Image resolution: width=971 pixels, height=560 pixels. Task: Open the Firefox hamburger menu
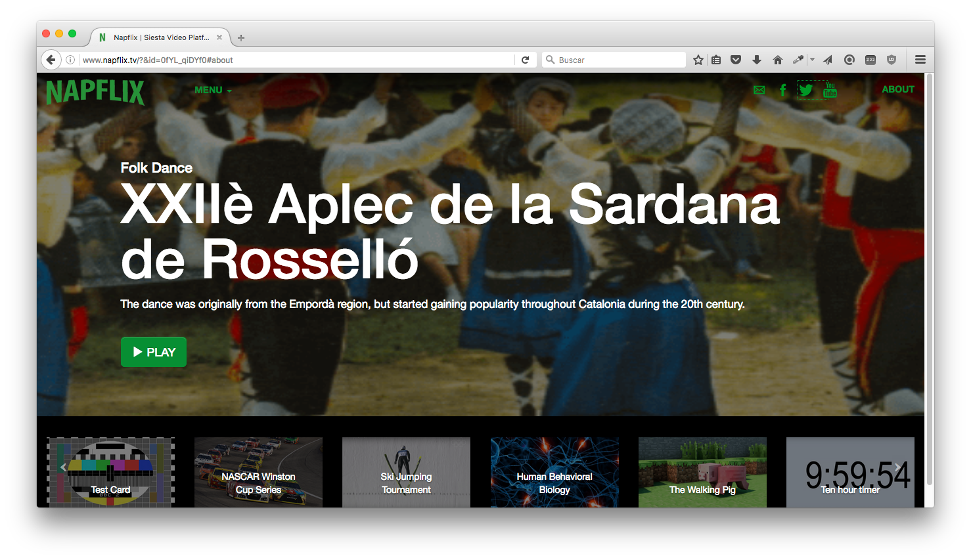920,60
